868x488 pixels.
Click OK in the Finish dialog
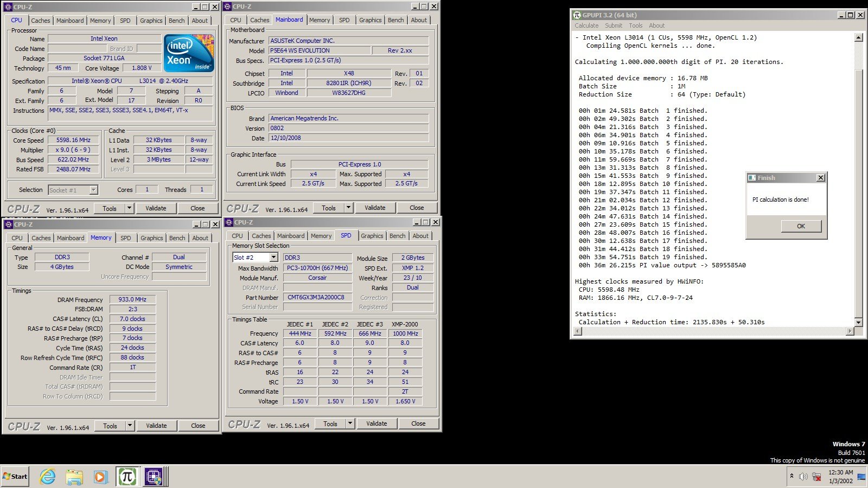tap(801, 226)
